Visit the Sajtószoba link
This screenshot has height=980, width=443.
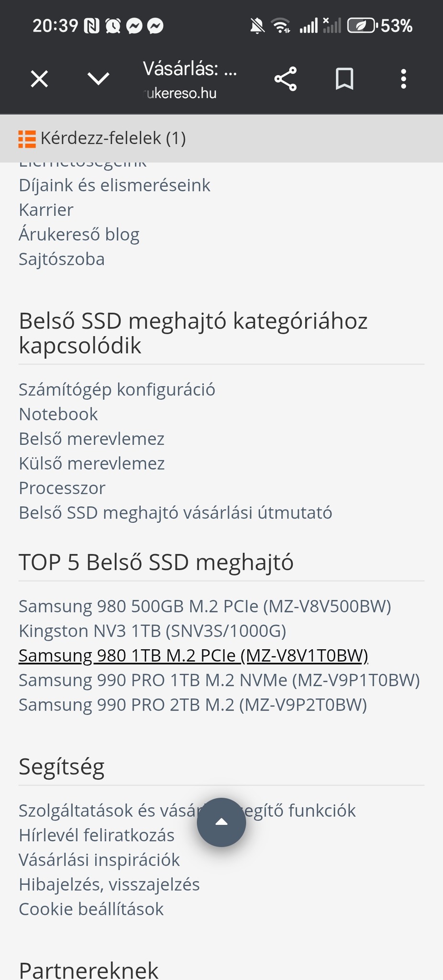point(62,259)
